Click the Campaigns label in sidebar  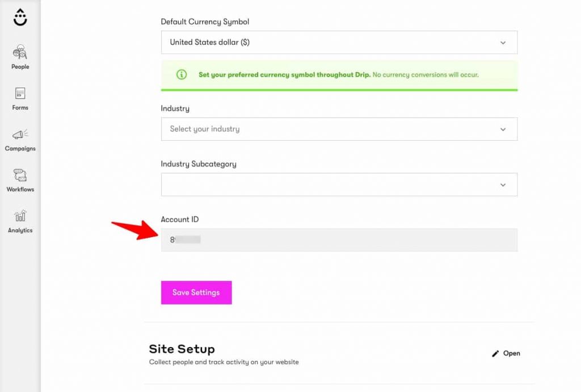pos(20,149)
